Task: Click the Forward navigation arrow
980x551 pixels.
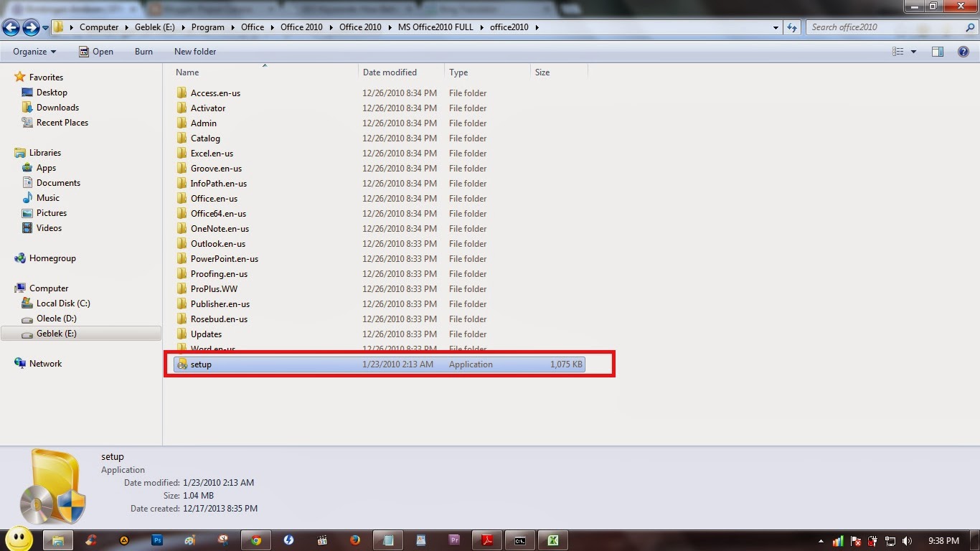Action: (31, 27)
